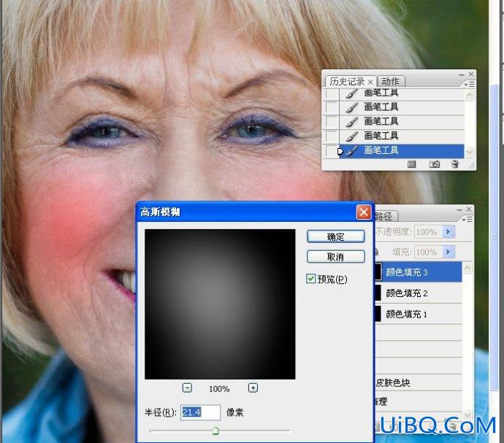Click the 100% zoom level in blur dialog

click(219, 389)
